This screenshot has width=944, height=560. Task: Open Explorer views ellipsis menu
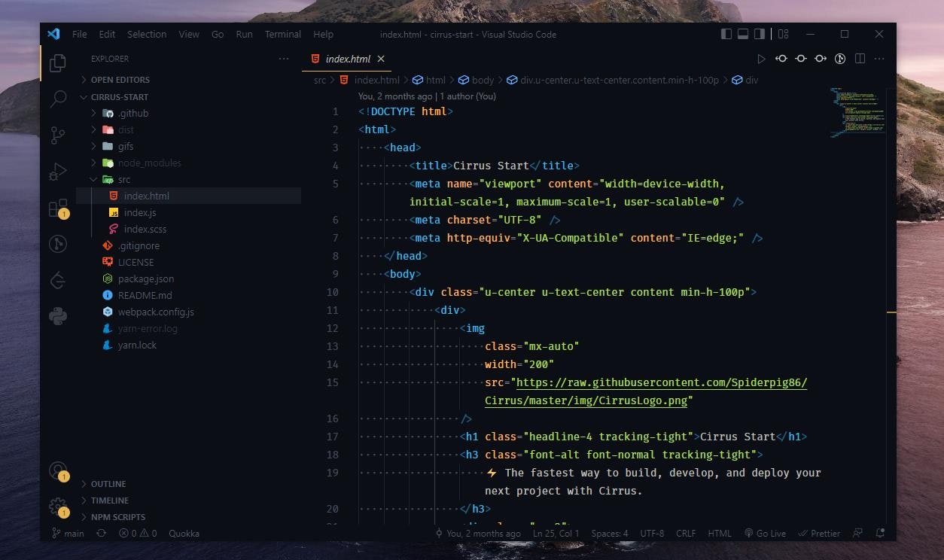coord(284,59)
